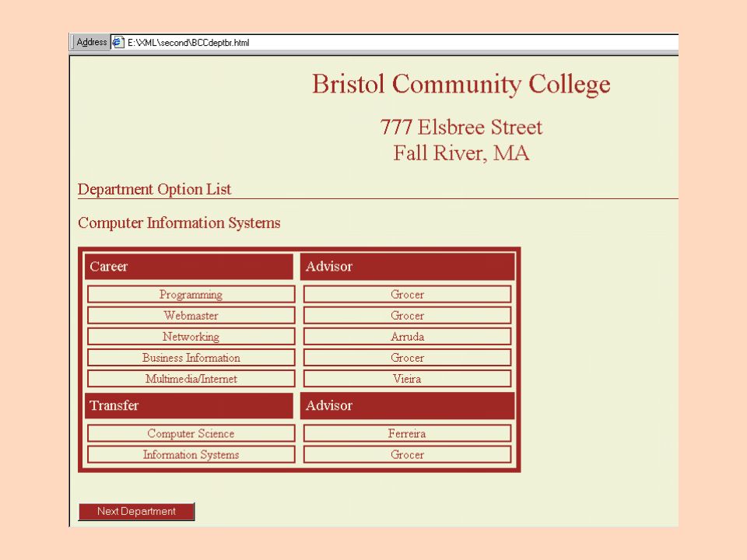Click advisor Grocer in Information Systems row

coord(407,454)
